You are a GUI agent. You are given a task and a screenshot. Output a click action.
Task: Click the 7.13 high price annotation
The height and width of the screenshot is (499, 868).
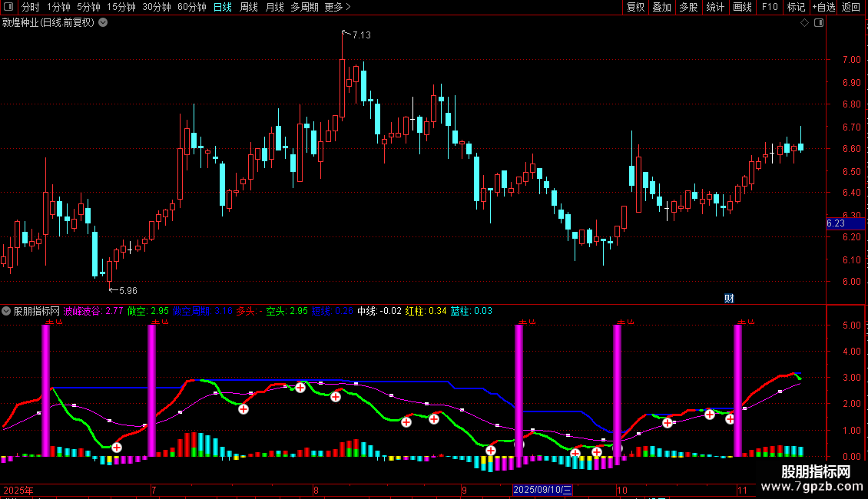[362, 35]
